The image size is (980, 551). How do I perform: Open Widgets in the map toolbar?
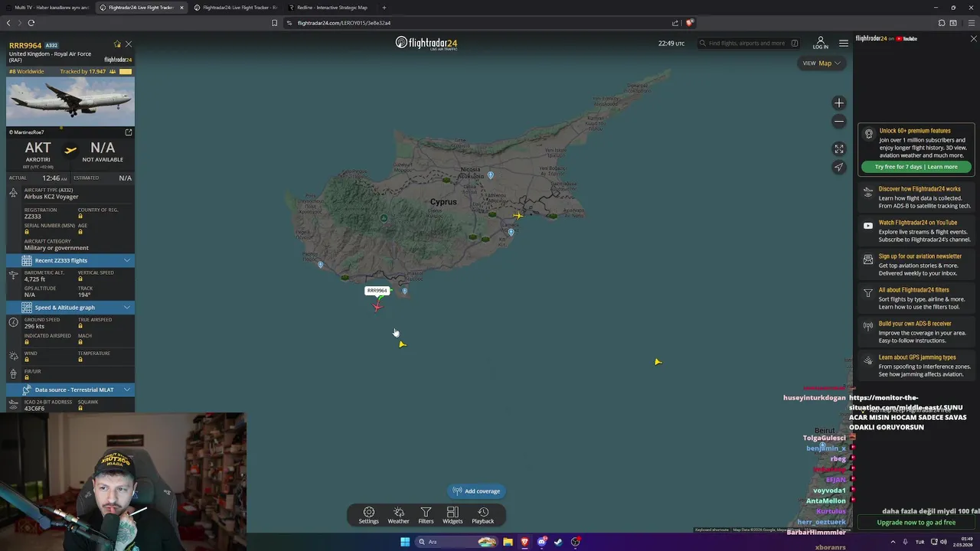pos(452,515)
